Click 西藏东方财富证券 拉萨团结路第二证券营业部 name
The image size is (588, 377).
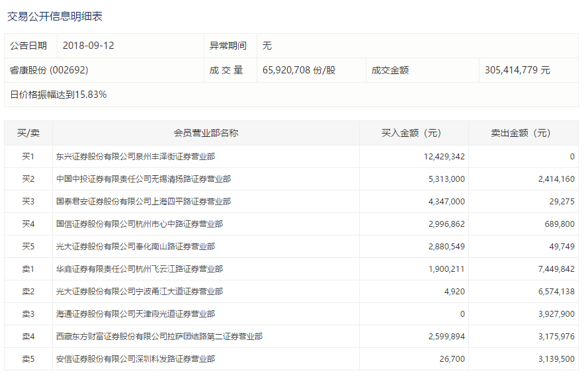click(159, 337)
